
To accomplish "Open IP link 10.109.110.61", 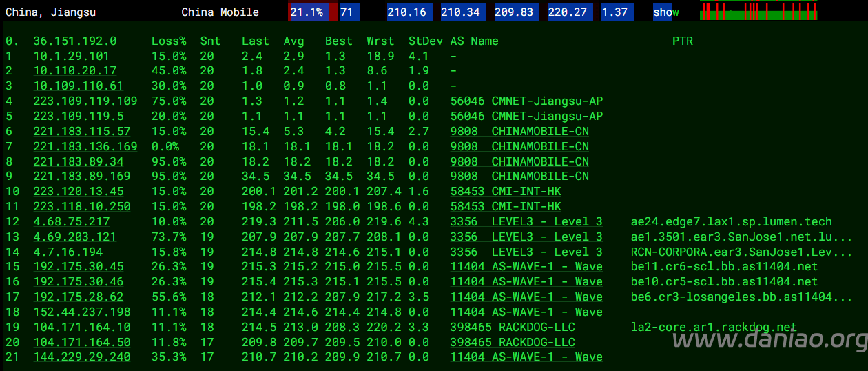I will click(x=79, y=86).
